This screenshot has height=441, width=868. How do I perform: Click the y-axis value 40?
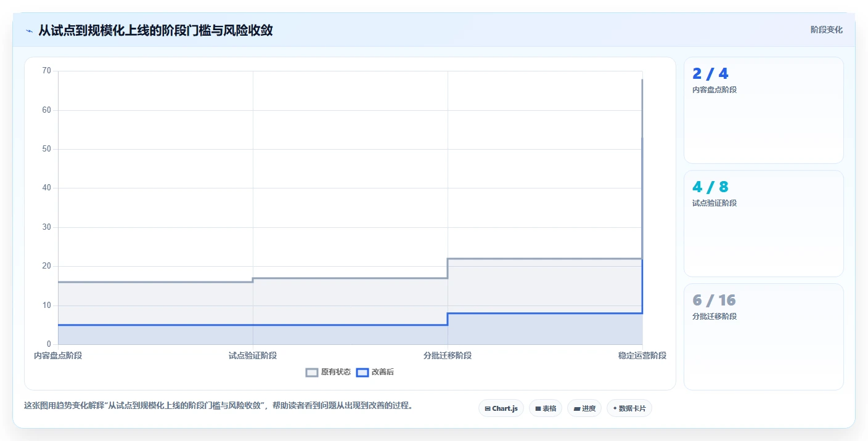(x=47, y=188)
